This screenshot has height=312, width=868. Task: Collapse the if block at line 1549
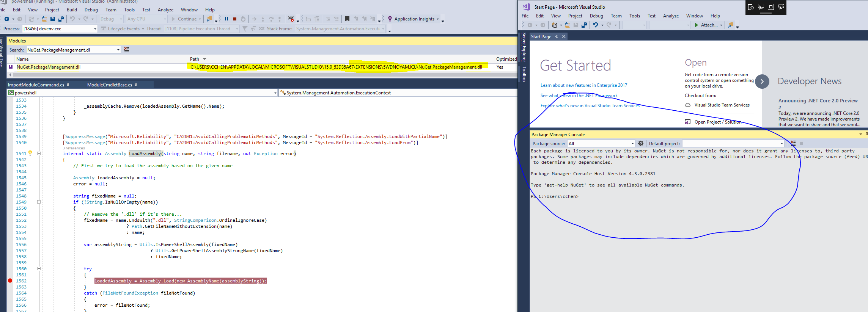[39, 202]
